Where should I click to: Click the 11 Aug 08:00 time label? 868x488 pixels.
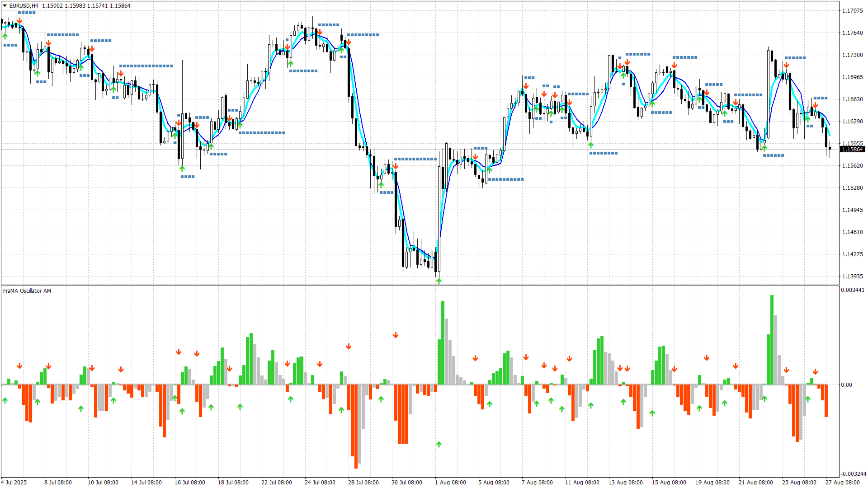(x=582, y=483)
